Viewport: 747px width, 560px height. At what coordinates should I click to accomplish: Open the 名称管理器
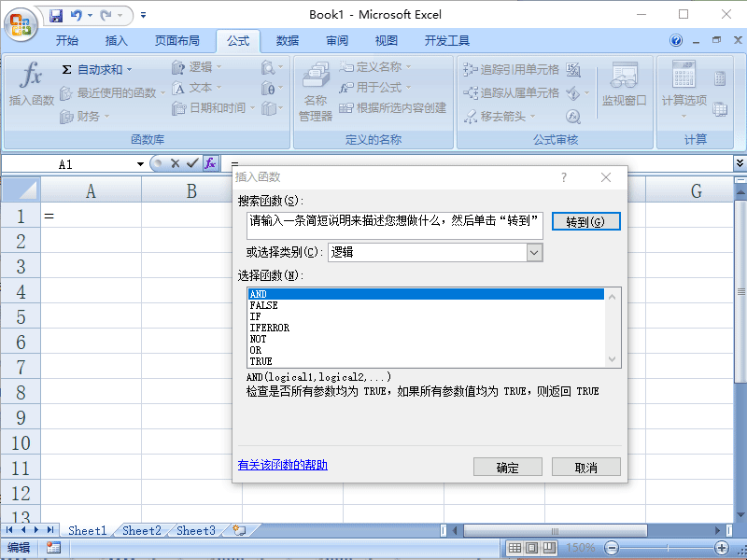(316, 91)
